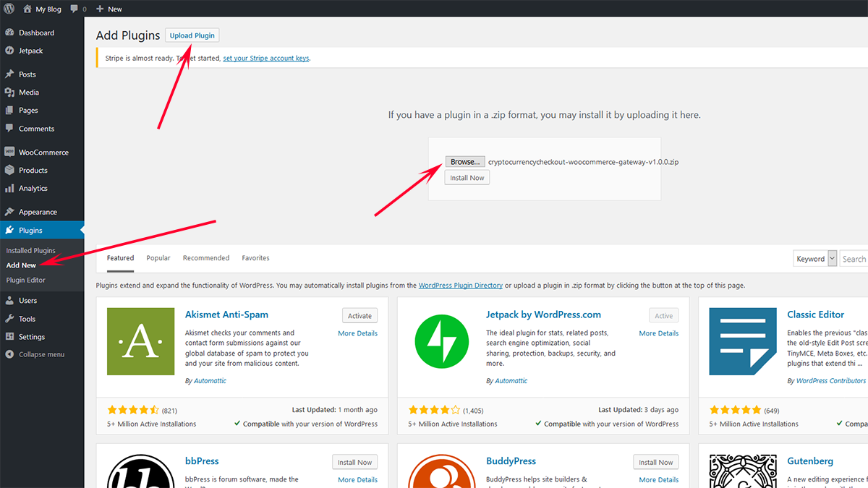The width and height of the screenshot is (868, 488).
Task: Click the disabled Active button for Jetpack
Action: pos(664,316)
